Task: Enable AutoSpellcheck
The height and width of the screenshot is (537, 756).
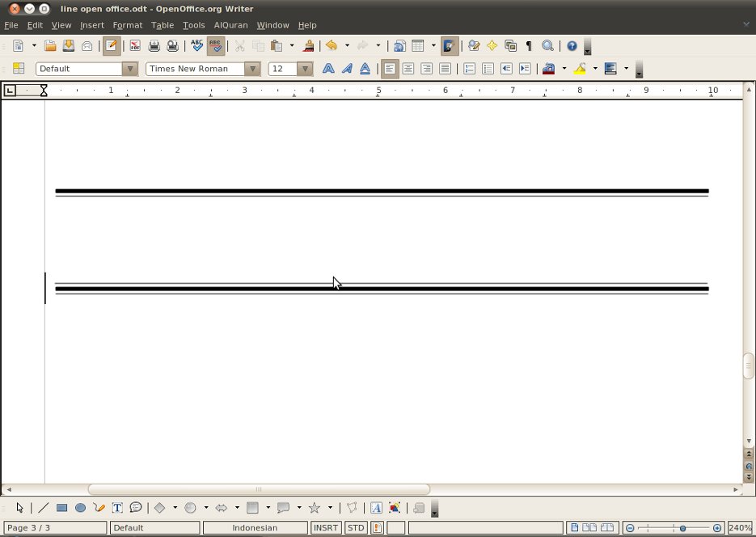Action: 216,46
